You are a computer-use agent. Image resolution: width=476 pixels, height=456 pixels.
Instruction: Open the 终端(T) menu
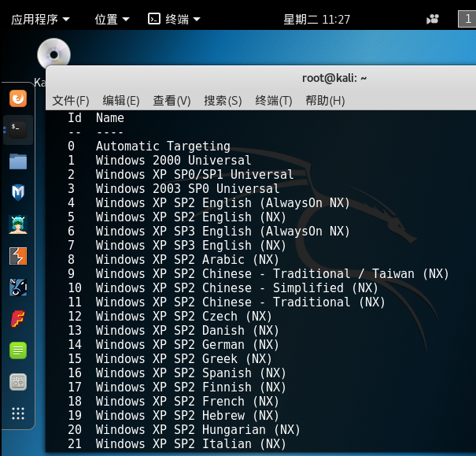click(274, 101)
